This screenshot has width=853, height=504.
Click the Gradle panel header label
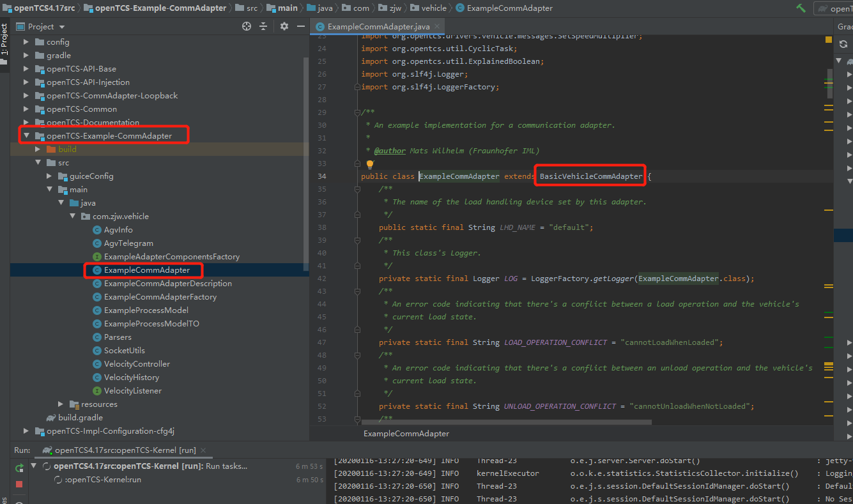[x=845, y=27]
